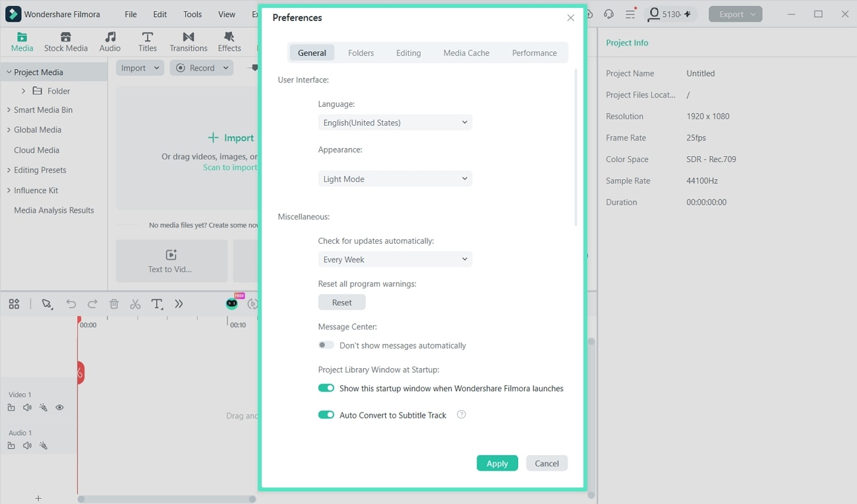Click the Scan to import link
The width and height of the screenshot is (857, 504).
230,167
